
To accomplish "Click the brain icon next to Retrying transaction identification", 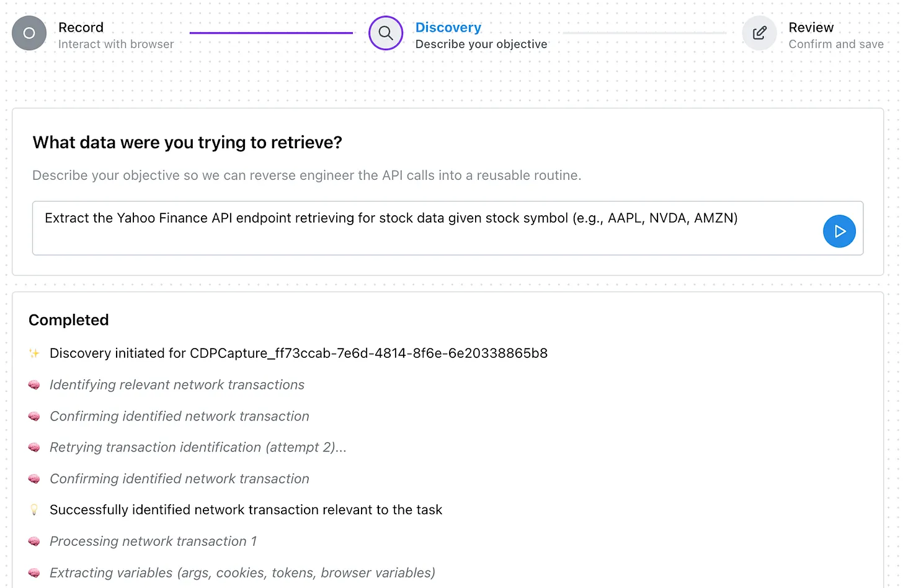I will (x=34, y=447).
